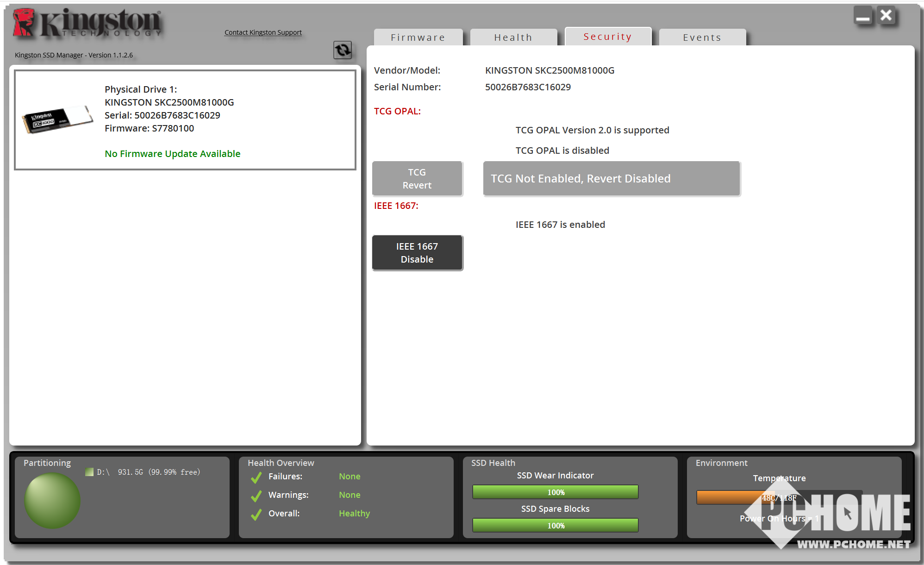Viewport: 924px width, 565px height.
Task: Click 'D:\ 931.5G (99.99% free)' text
Action: pyautogui.click(x=148, y=472)
